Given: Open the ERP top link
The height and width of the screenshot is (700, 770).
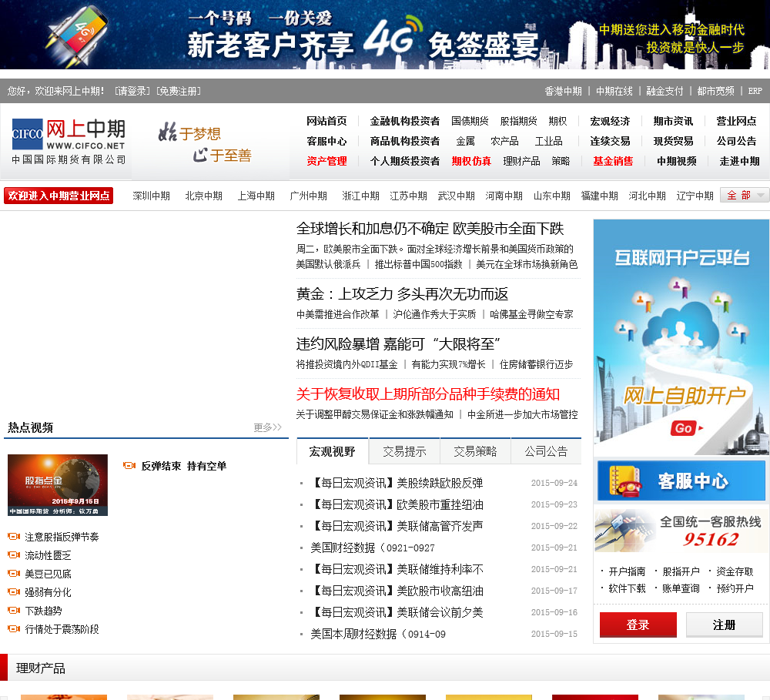Looking at the screenshot, I should [755, 91].
